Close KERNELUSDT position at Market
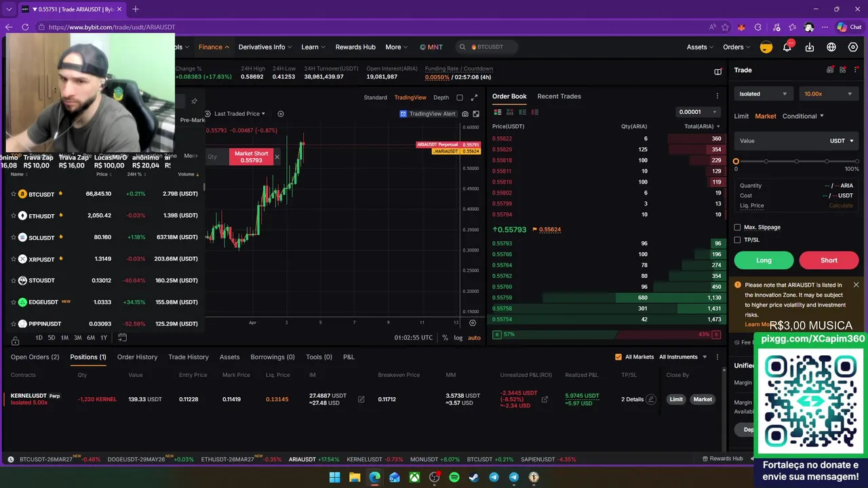 (x=703, y=399)
